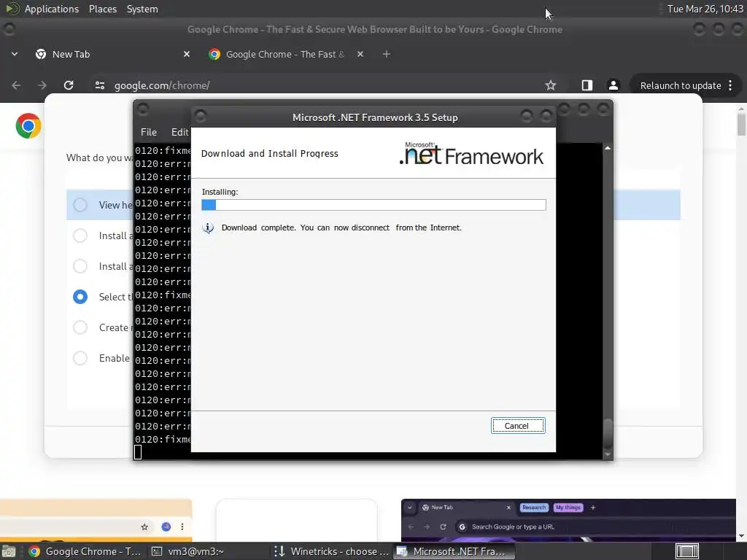Click the Chrome page vertical scrollbar
747x560 pixels.
click(x=741, y=125)
